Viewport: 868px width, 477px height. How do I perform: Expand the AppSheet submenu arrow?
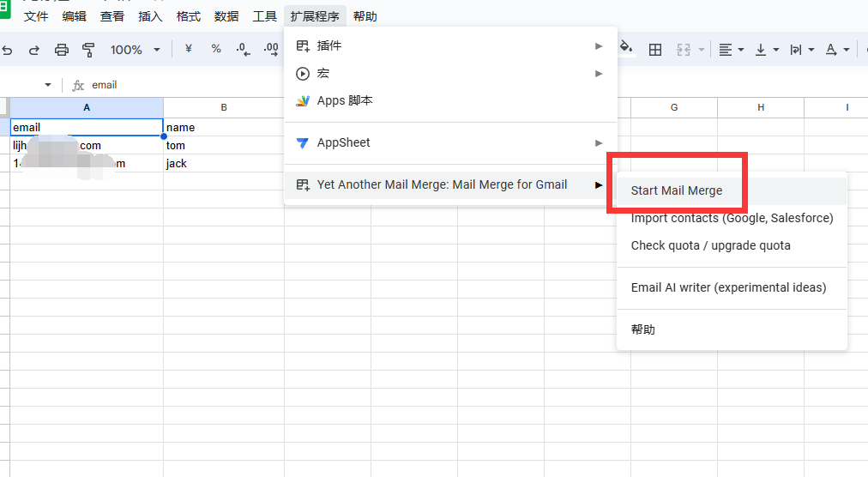pos(599,143)
